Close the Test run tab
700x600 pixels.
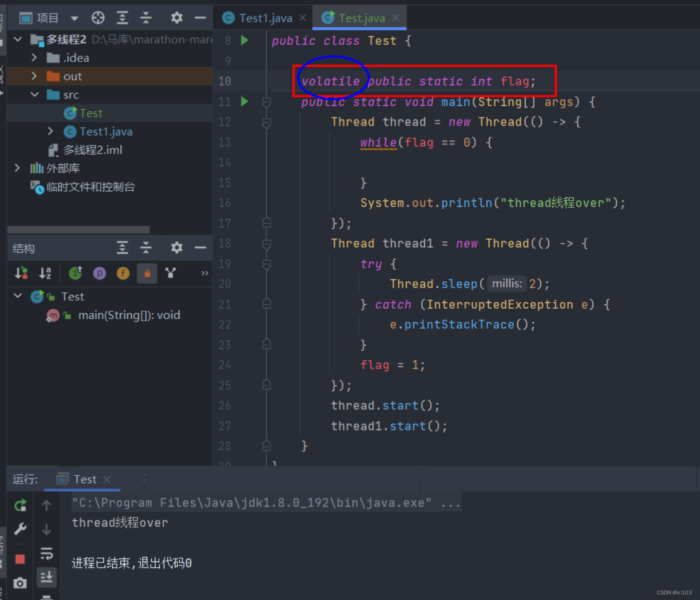[x=107, y=480]
